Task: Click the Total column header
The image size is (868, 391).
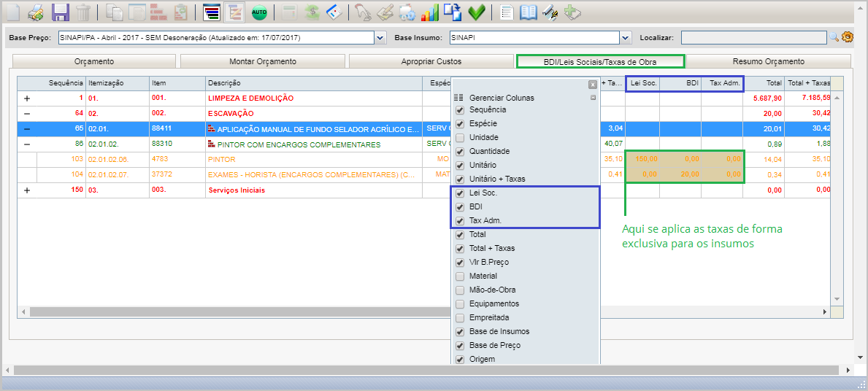Action: (x=764, y=83)
